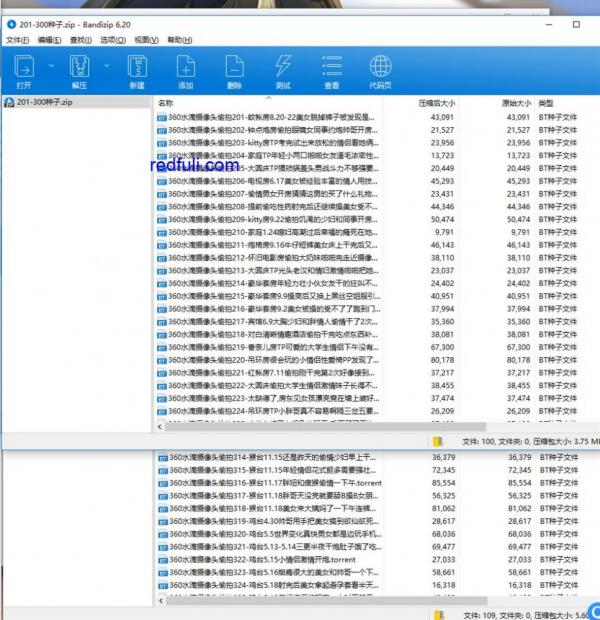Maximize the Bandizip window
This screenshot has height=620, width=600.
[x=576, y=25]
